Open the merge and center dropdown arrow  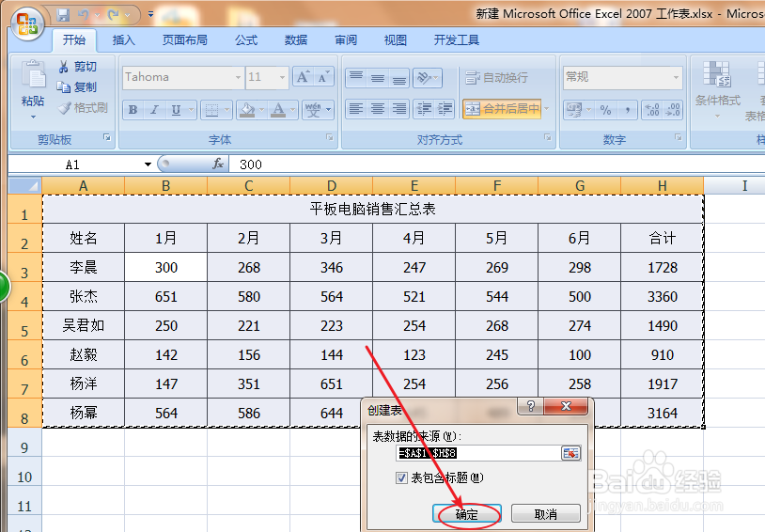tap(546, 108)
